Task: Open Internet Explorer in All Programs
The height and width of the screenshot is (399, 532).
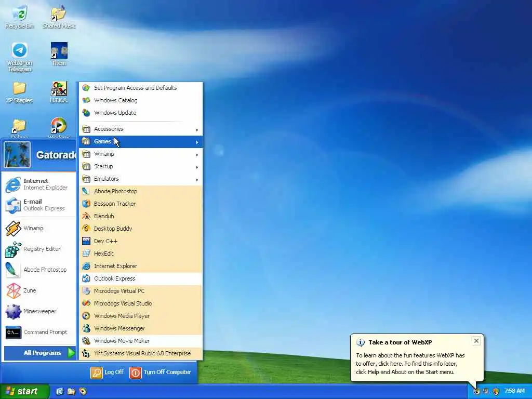Action: tap(141, 266)
